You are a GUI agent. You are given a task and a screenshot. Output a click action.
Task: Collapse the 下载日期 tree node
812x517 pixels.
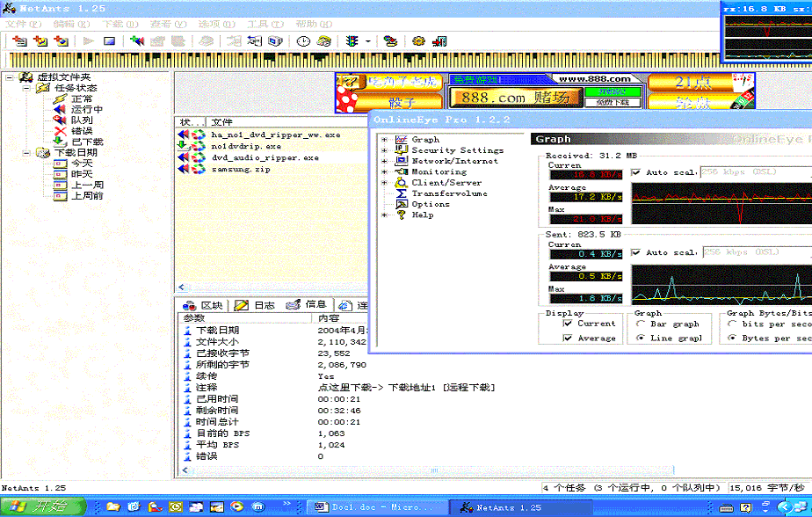pos(25,153)
